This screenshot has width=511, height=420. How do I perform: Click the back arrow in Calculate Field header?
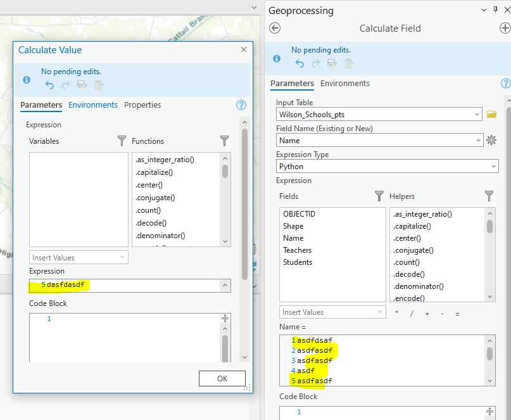pyautogui.click(x=275, y=28)
